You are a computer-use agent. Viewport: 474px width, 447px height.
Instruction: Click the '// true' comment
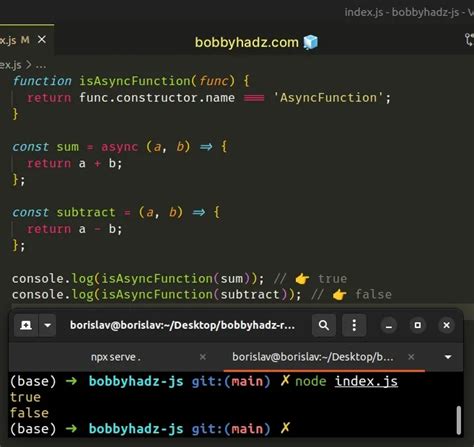[310, 279]
